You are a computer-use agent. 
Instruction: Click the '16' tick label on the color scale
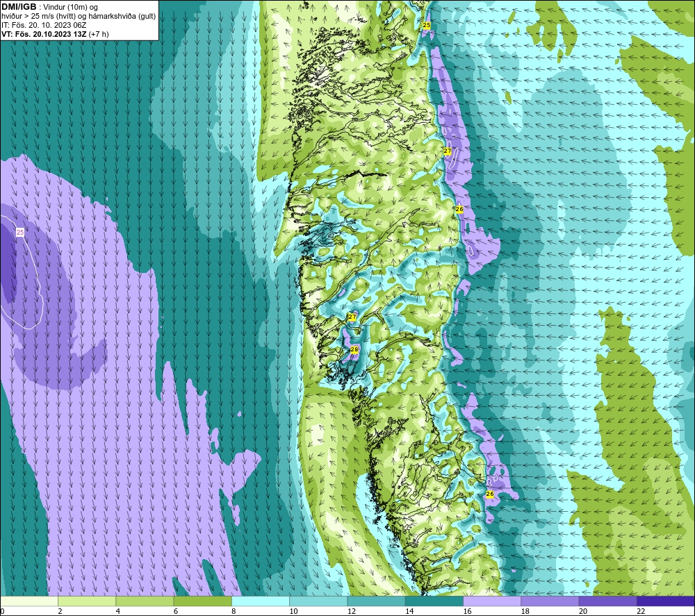[467, 612]
